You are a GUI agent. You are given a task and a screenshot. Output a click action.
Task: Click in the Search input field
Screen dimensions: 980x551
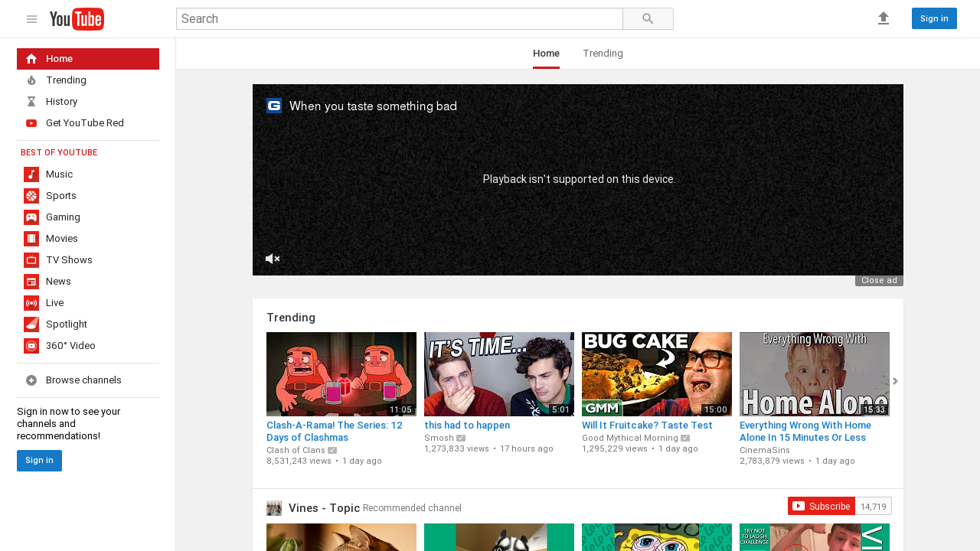pos(400,19)
